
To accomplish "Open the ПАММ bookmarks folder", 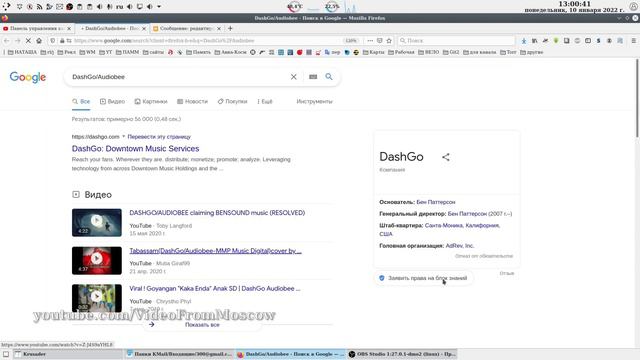I will tap(127, 52).
